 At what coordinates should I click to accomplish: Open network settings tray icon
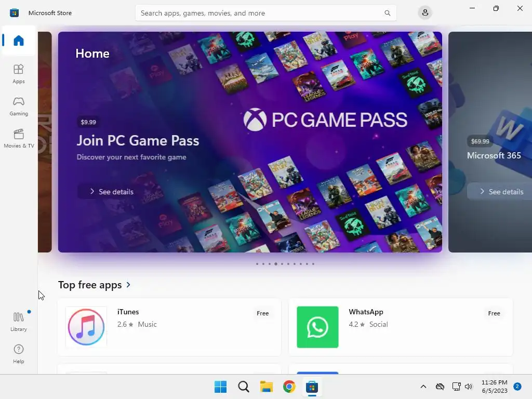[x=456, y=387]
